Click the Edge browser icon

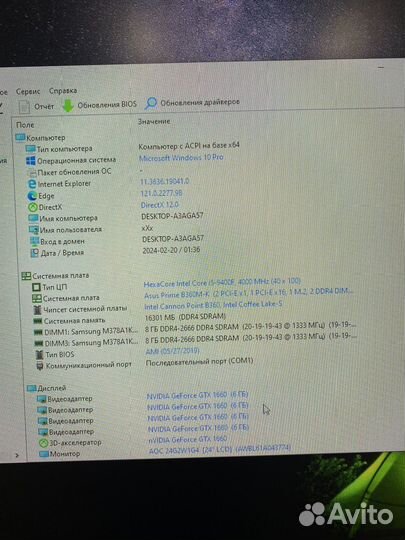click(x=32, y=196)
